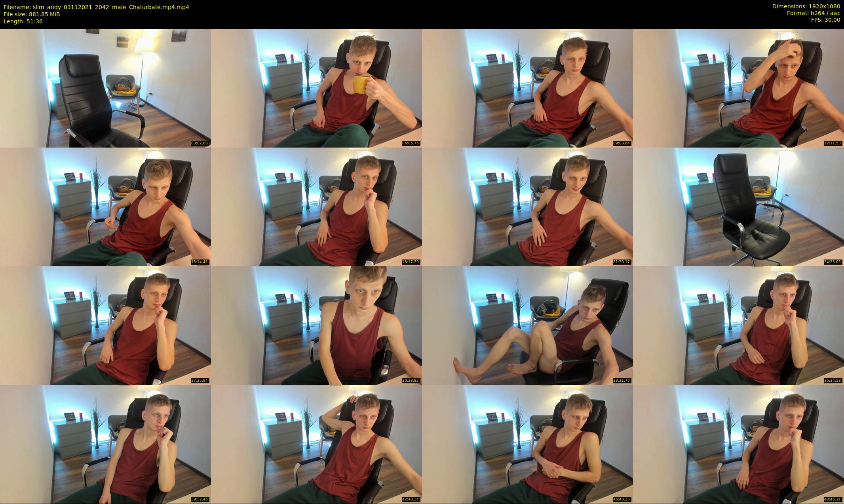Viewport: 844px width, 504px height.
Task: Click the 'FPS: 30.00' text
Action: coord(825,20)
